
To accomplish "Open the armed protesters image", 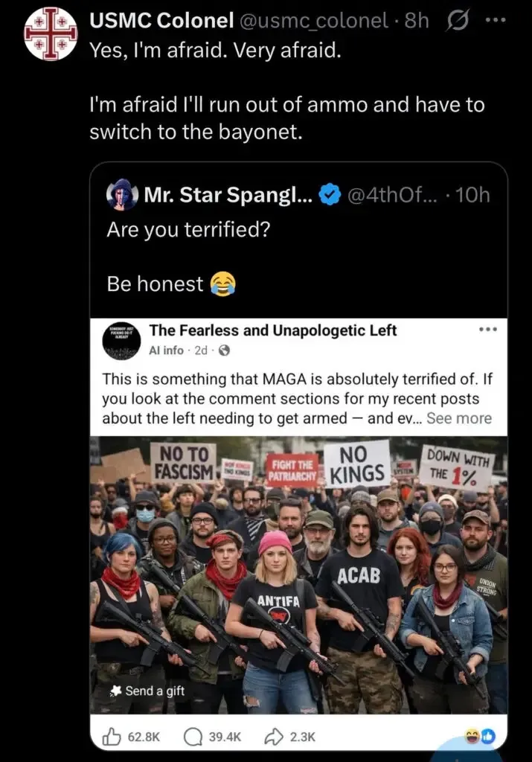I will coord(298,573).
